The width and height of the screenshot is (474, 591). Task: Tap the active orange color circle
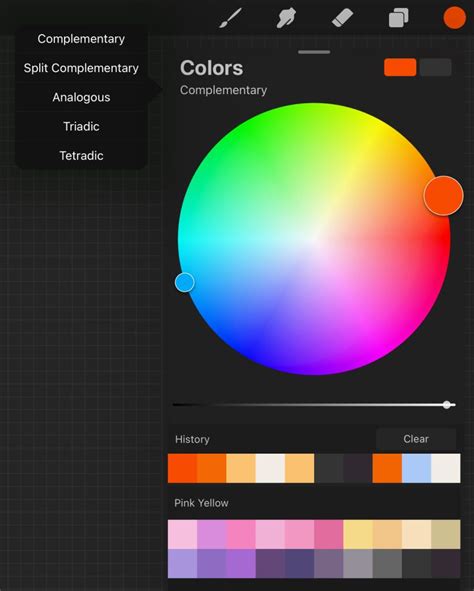pos(454,18)
